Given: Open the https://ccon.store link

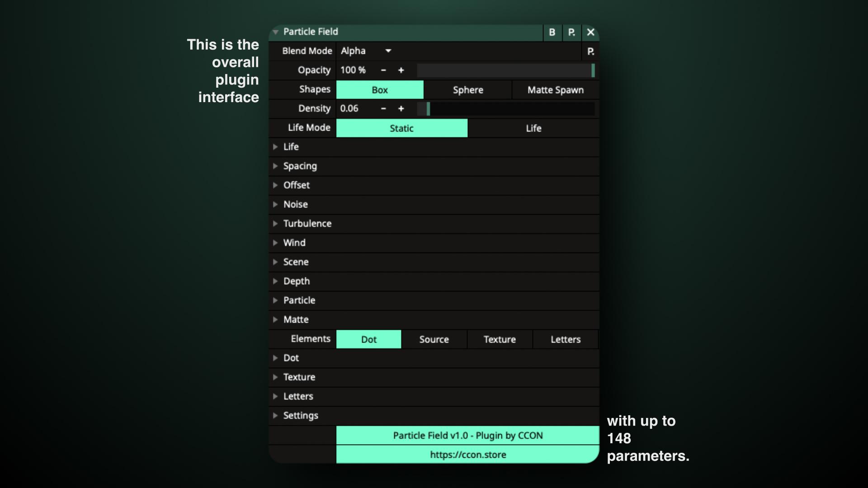Looking at the screenshot, I should click(x=468, y=455).
